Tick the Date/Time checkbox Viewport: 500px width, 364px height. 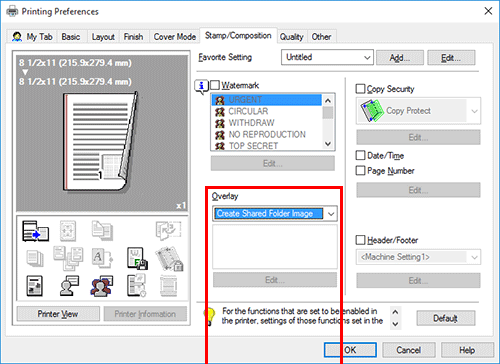point(360,155)
